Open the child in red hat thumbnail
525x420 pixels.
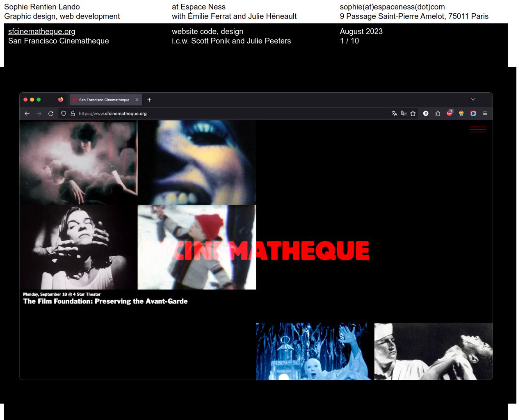coord(197,247)
